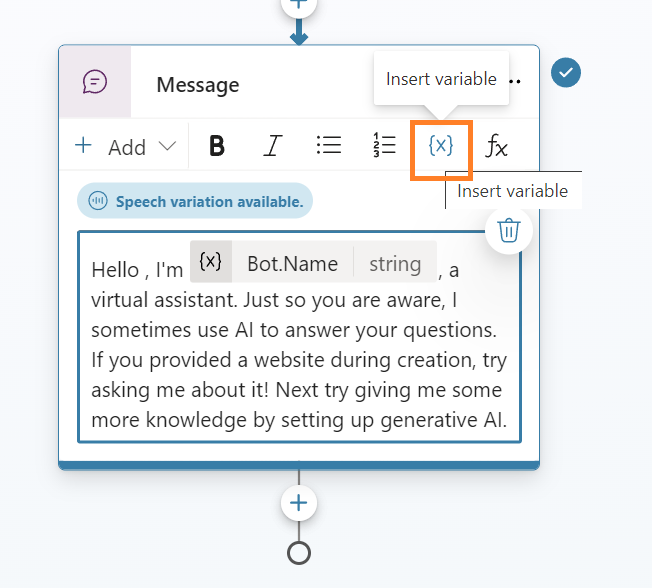This screenshot has height=588, width=652.
Task: Select the end-of-flow circle node
Action: (298, 552)
